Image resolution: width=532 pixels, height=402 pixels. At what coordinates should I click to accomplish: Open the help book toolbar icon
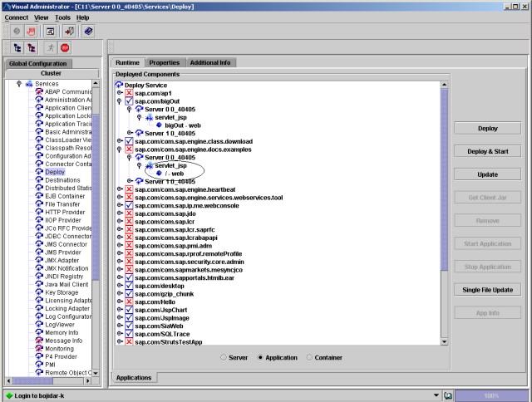pos(88,31)
